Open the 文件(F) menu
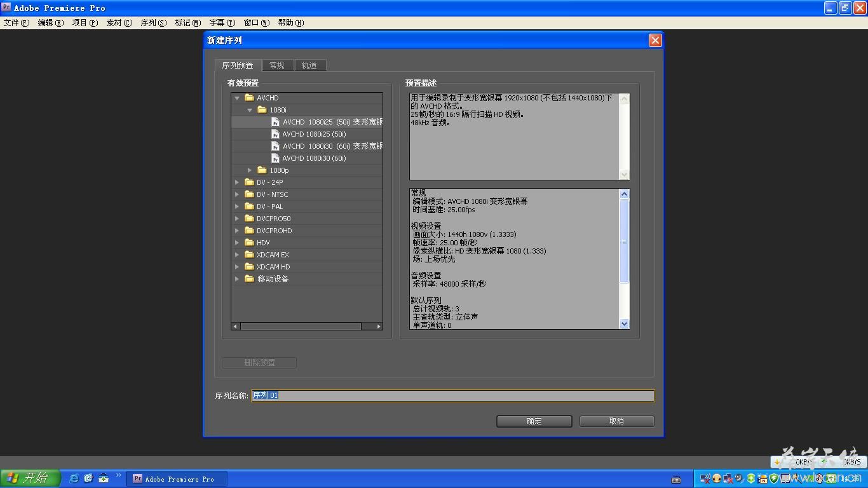This screenshot has width=868, height=488. click(x=17, y=23)
